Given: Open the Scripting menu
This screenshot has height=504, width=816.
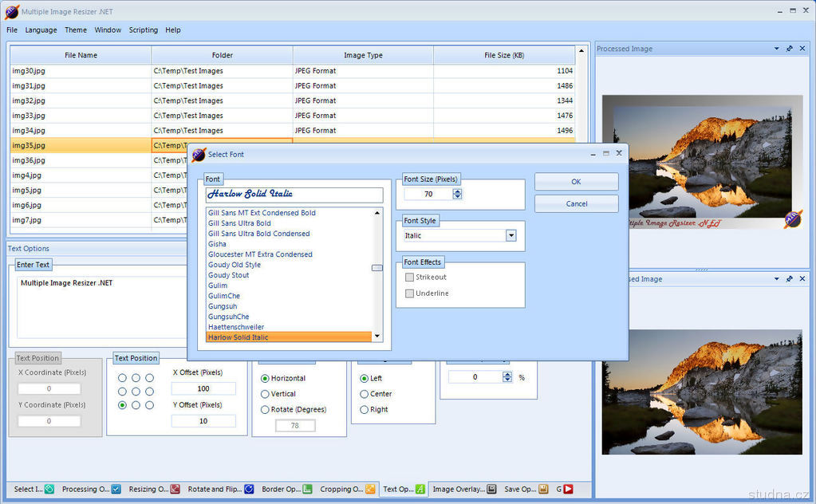Looking at the screenshot, I should [143, 30].
